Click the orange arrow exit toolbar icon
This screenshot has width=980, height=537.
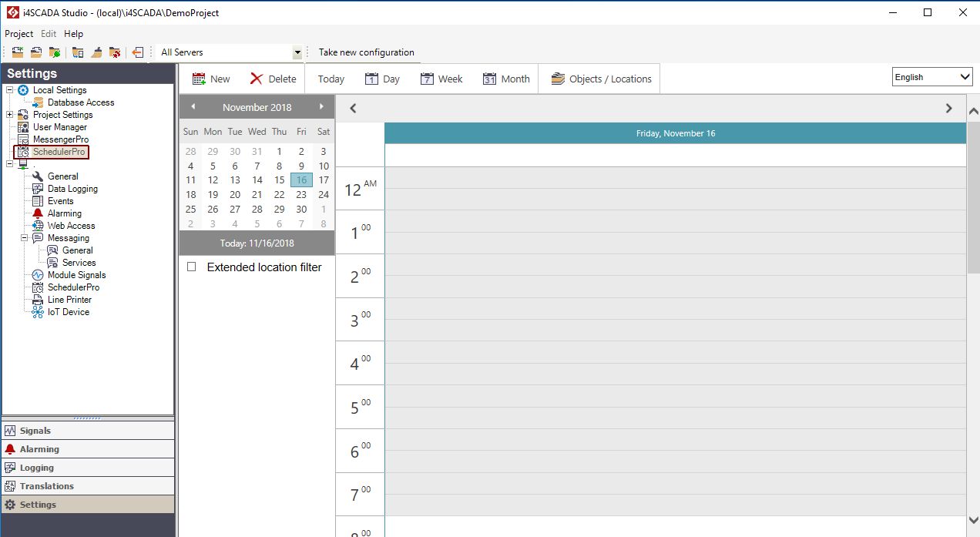pyautogui.click(x=138, y=52)
